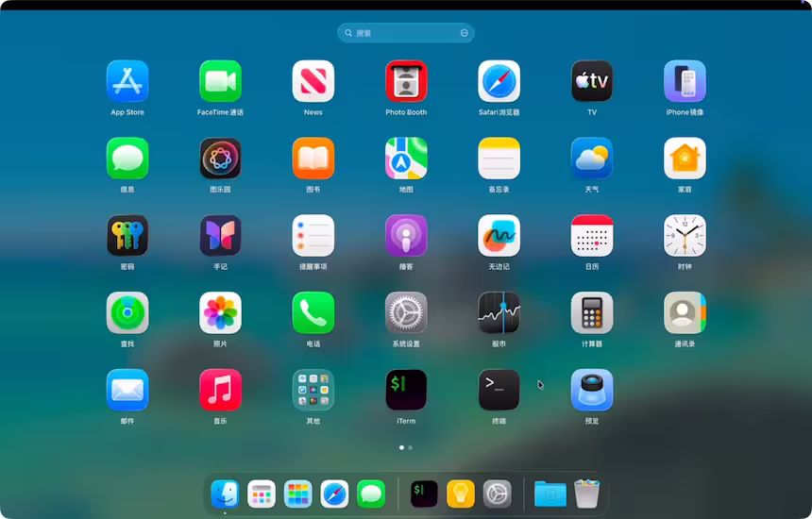Open iTerm from the Dock
This screenshot has width=812, height=519.
tap(424, 494)
